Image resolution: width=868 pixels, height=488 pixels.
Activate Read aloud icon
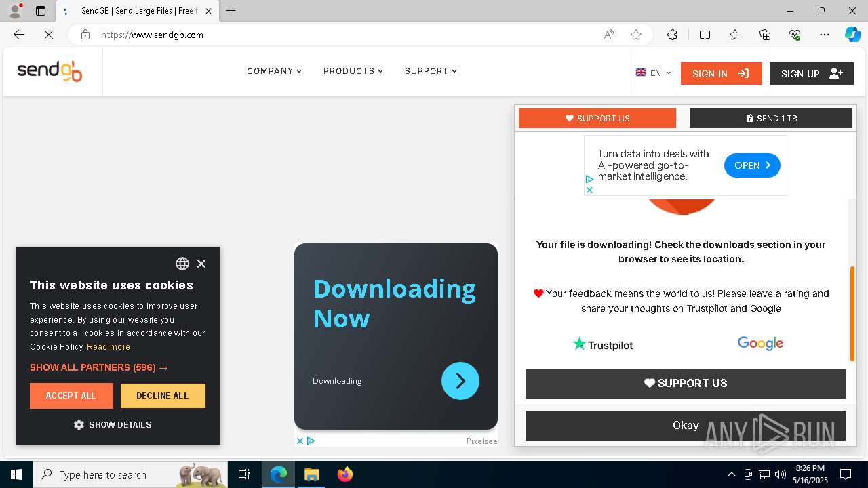click(609, 35)
